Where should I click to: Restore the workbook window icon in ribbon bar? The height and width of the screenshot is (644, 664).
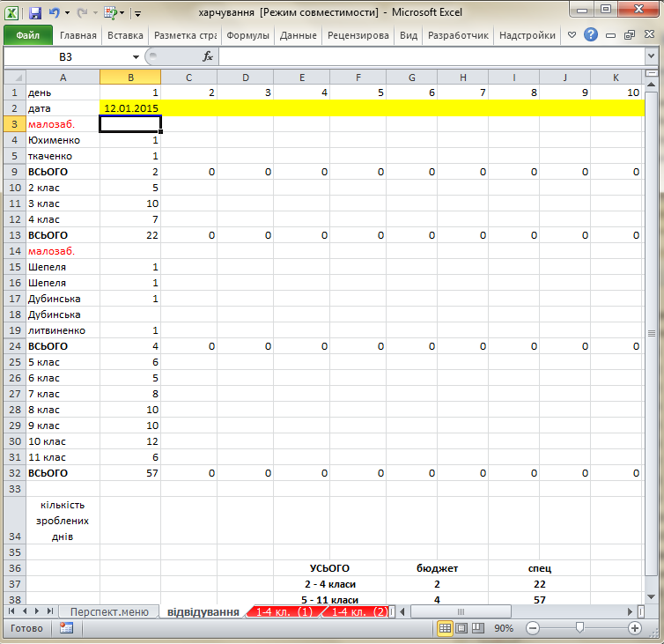pyautogui.click(x=630, y=35)
